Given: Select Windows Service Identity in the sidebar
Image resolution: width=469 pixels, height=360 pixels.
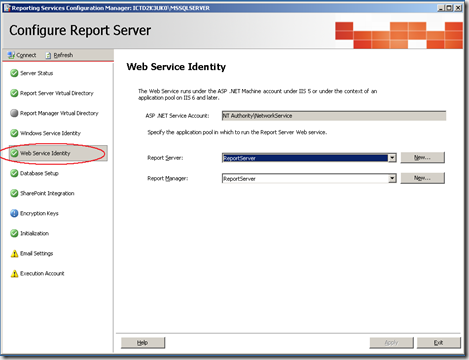Looking at the screenshot, I should [x=50, y=133].
